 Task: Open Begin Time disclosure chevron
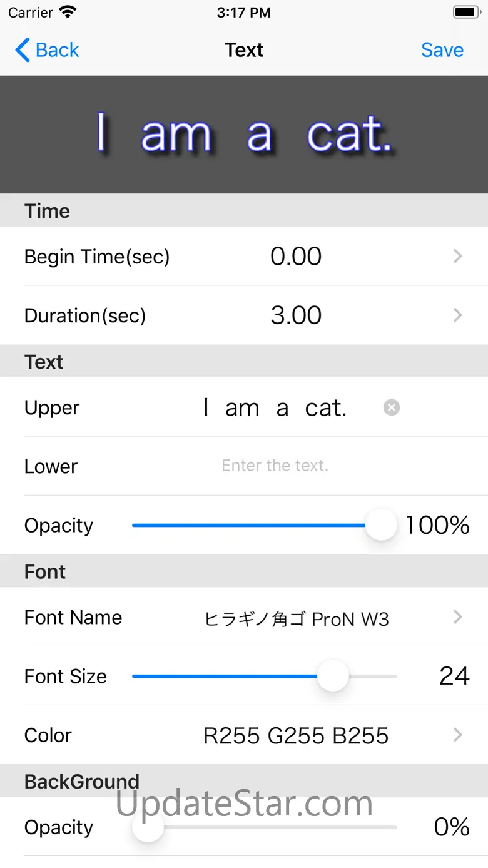[457, 256]
